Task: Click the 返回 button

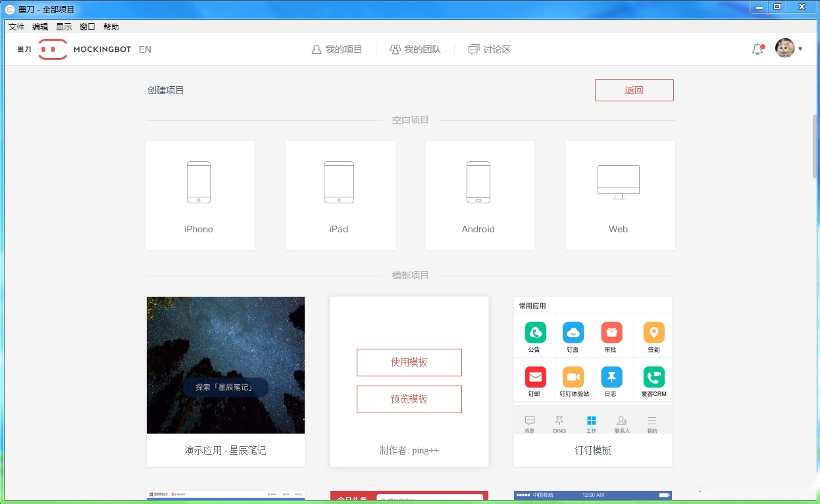Action: [x=634, y=90]
